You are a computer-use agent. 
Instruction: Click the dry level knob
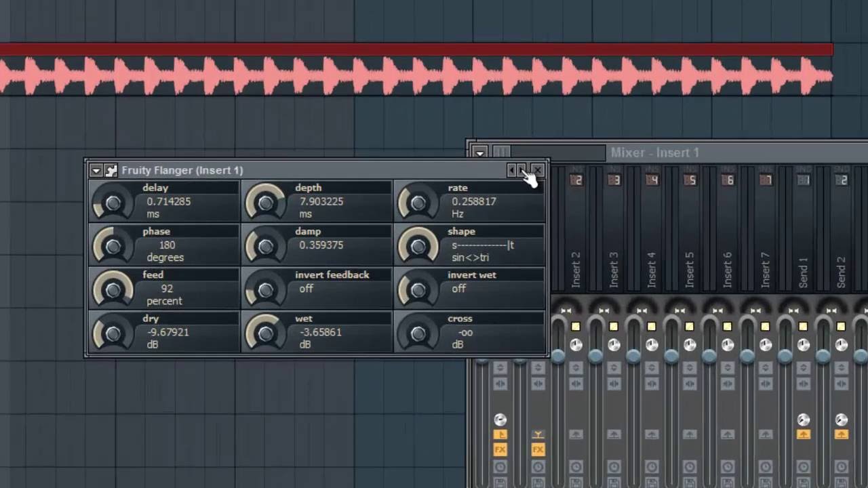pyautogui.click(x=113, y=333)
